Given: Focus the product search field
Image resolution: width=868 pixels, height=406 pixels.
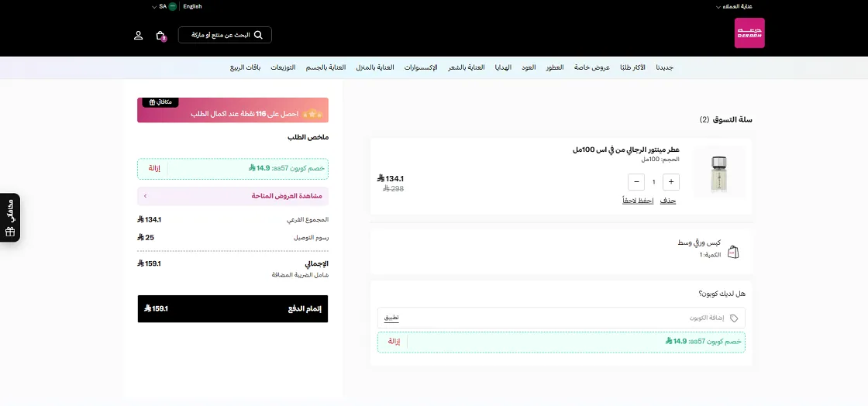Looking at the screenshot, I should (x=225, y=35).
